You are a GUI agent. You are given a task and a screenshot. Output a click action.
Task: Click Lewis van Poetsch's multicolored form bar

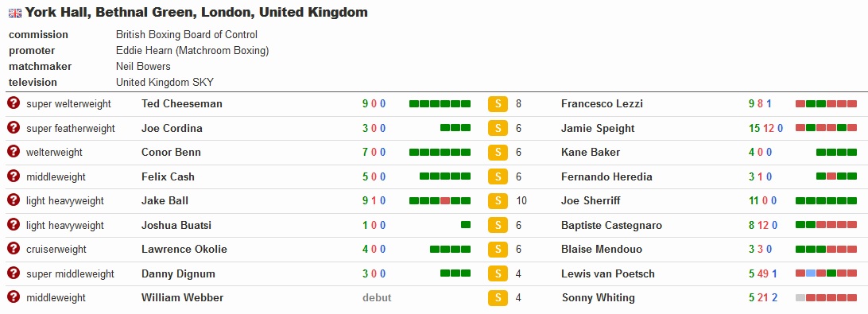point(826,273)
